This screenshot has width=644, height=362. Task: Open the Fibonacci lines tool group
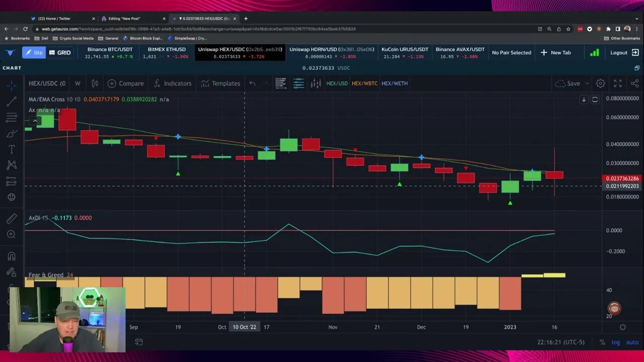(11, 118)
